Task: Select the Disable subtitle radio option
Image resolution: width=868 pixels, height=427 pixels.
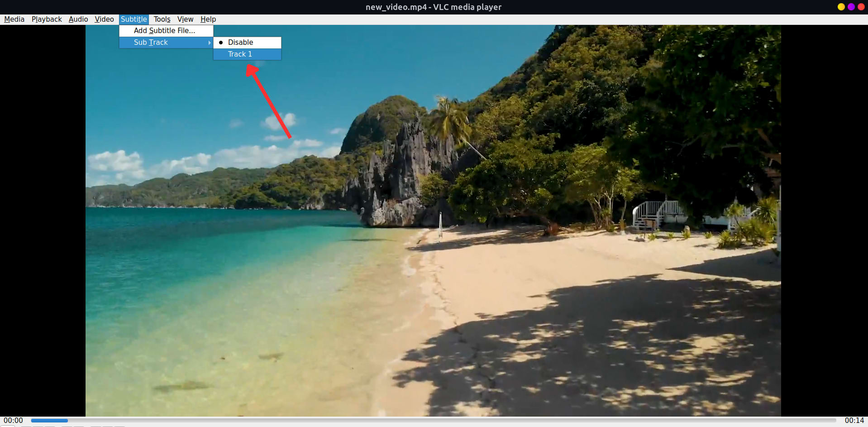Action: pyautogui.click(x=240, y=42)
